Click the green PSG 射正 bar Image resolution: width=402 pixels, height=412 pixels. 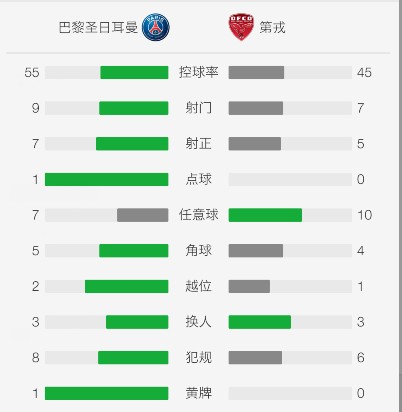pos(132,144)
